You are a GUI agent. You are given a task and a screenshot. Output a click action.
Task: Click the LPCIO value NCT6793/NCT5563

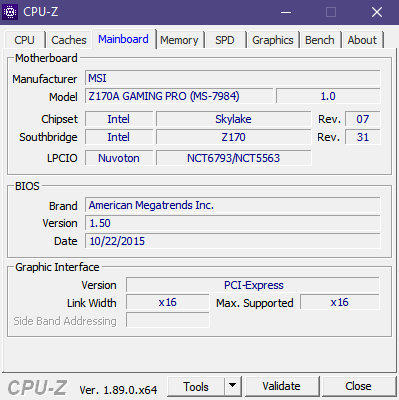coord(233,158)
